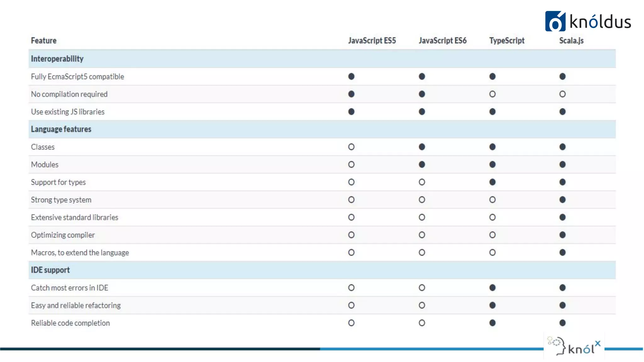Click ES6 empty circle for Support for types
Screen dimensions: 644x362
pyautogui.click(x=422, y=182)
